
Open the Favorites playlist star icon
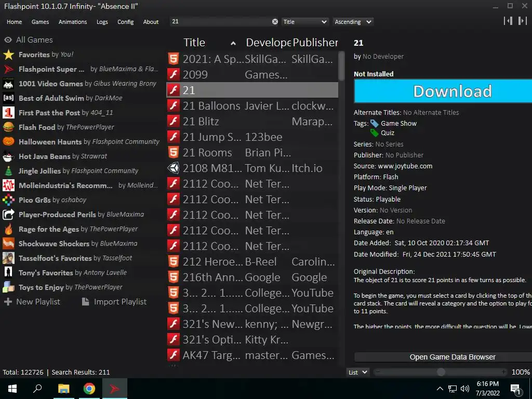pyautogui.click(x=8, y=55)
